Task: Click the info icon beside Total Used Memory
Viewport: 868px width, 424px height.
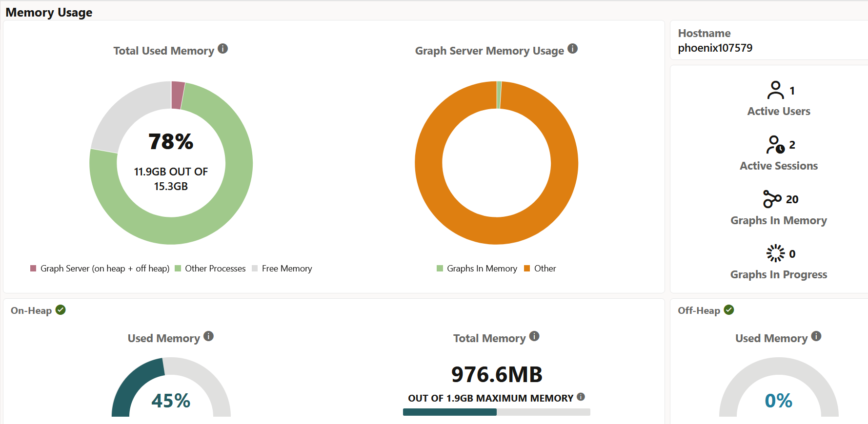Action: coord(222,49)
